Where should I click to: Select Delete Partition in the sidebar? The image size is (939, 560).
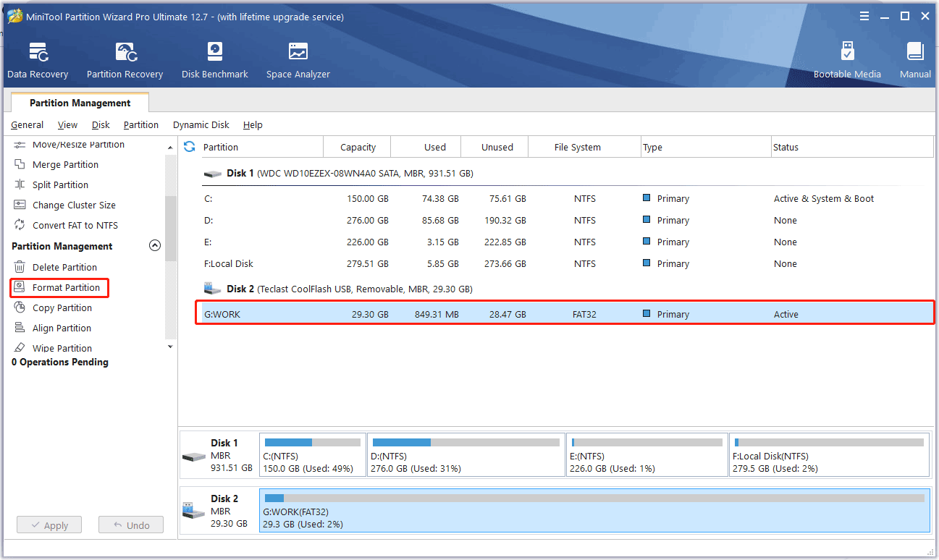64,267
